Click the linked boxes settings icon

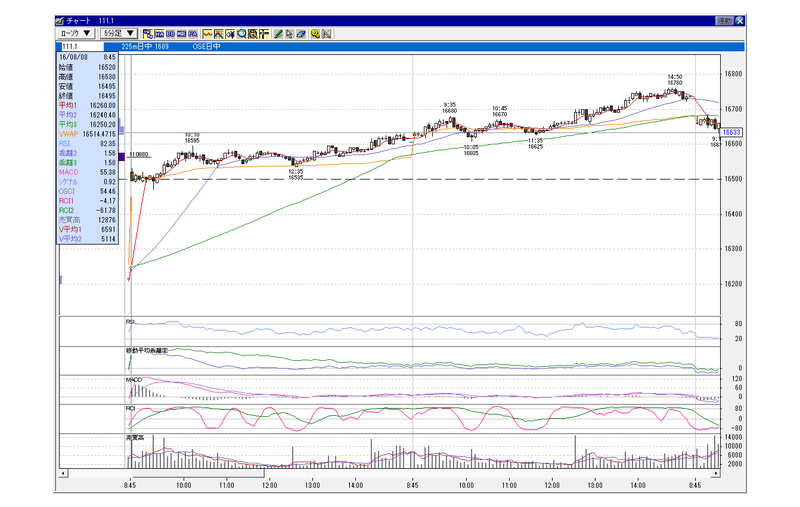pyautogui.click(x=148, y=34)
